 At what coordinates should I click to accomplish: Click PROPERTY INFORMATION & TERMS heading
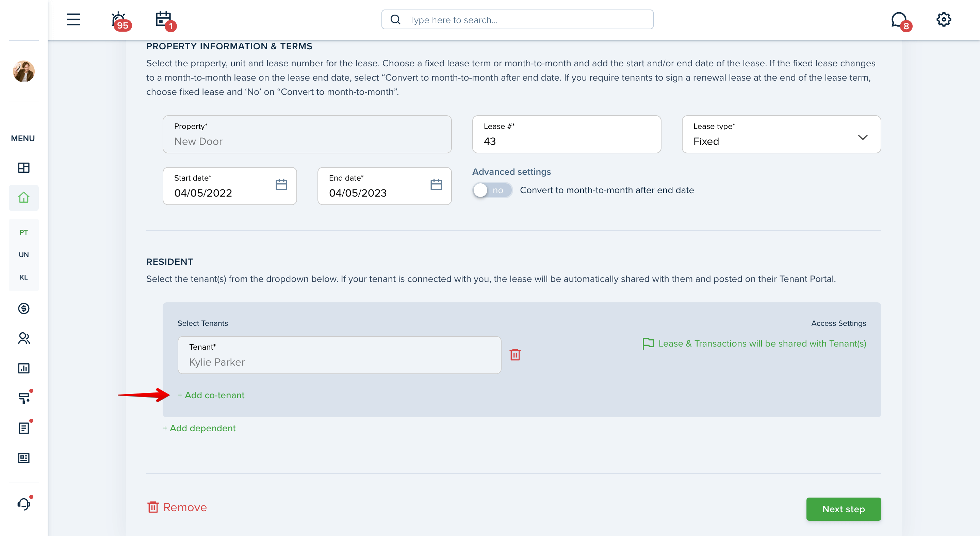pyautogui.click(x=229, y=46)
